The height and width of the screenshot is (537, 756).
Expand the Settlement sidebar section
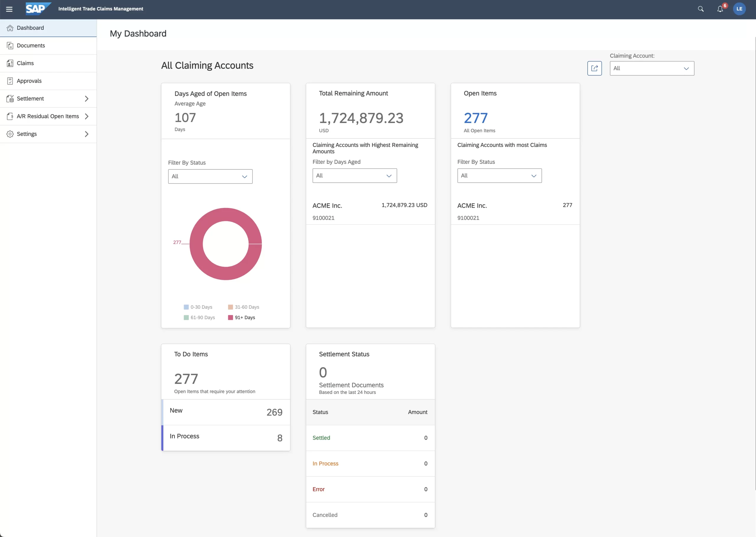coord(87,99)
